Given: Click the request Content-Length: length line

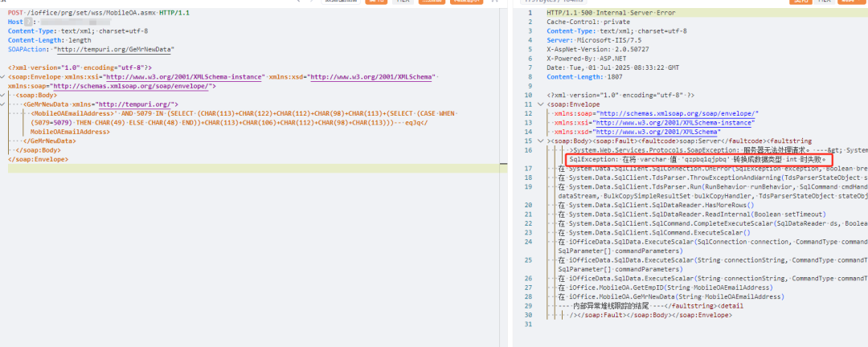Looking at the screenshot, I should [50, 40].
